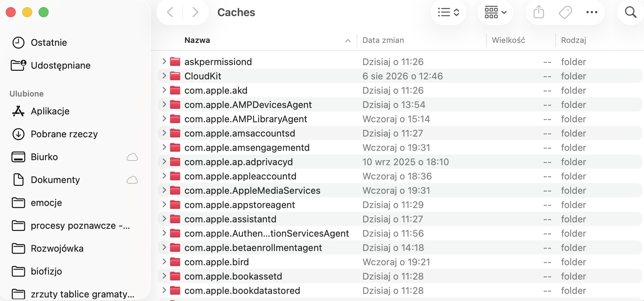Open Ostatnie in the sidebar

pos(49,43)
